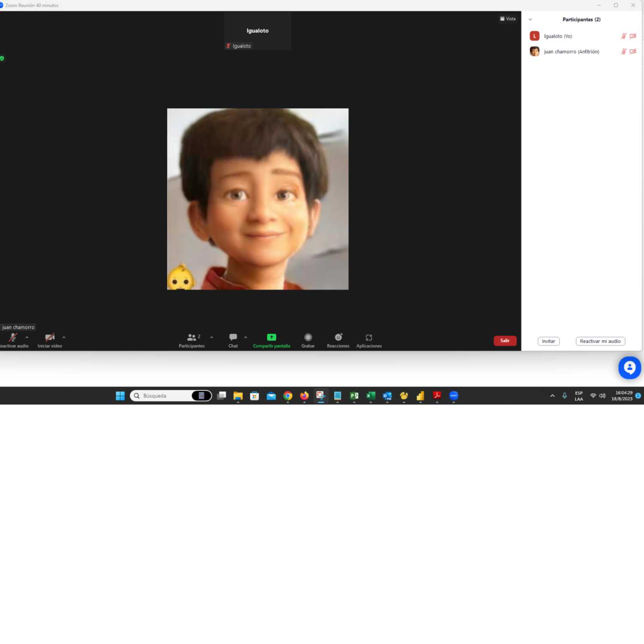Open the Wi-Fi network tray icon
Screen dimensions: 644x644
click(593, 396)
